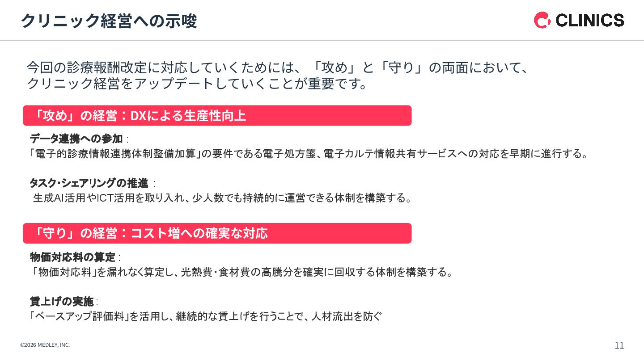Click the CLINICS logo icon
Screen dimensions: 644x362
tap(542, 20)
